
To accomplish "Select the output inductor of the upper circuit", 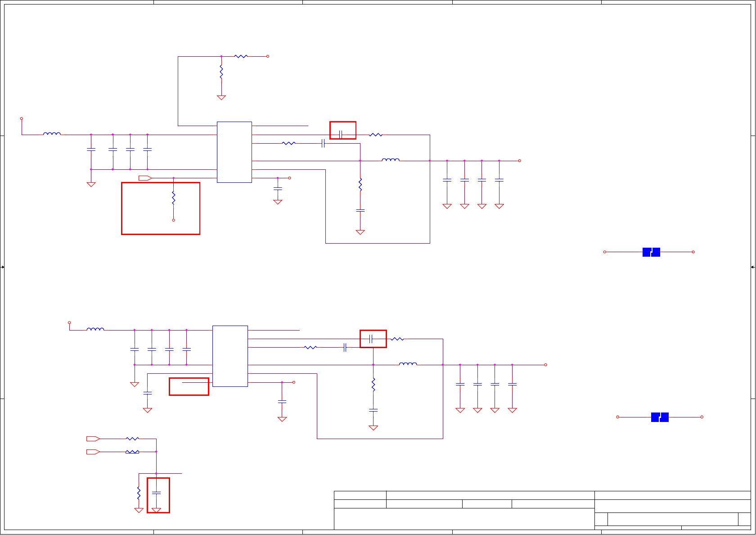I will [x=391, y=160].
